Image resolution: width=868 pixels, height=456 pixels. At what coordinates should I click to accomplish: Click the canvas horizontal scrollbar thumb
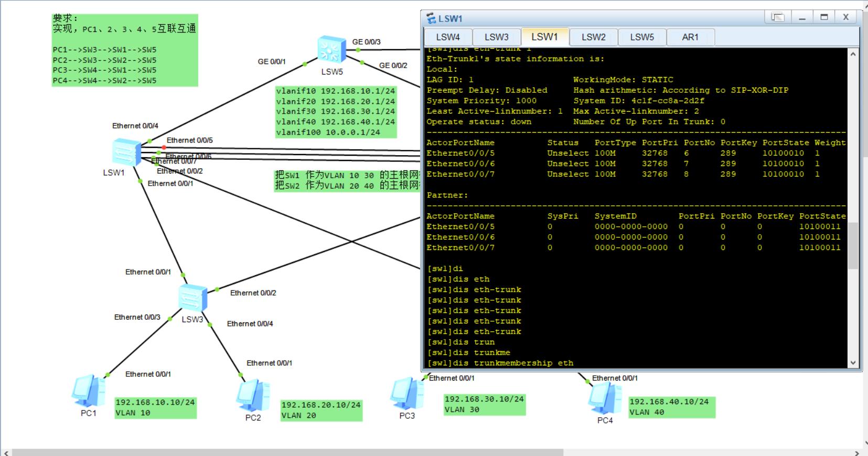pos(287,452)
